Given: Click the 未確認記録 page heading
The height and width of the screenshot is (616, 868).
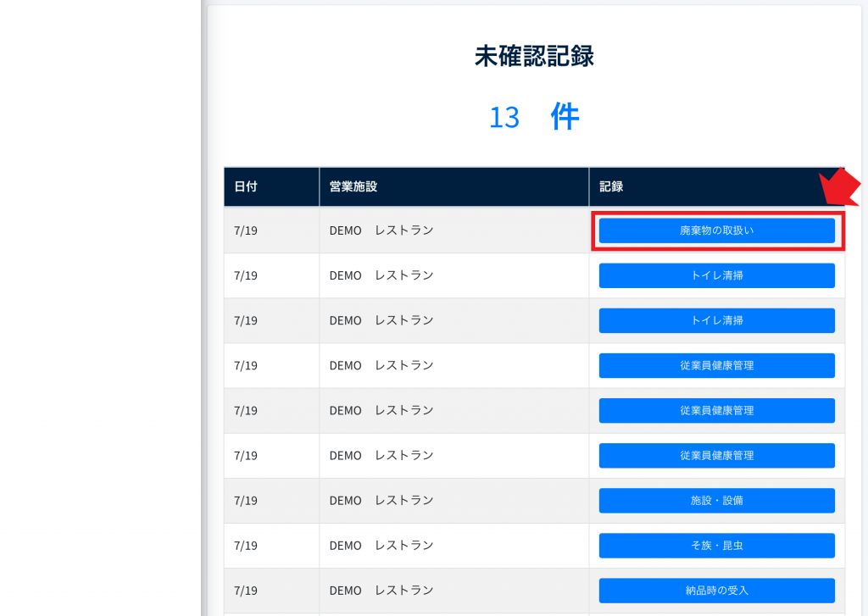Looking at the screenshot, I should pos(534,56).
